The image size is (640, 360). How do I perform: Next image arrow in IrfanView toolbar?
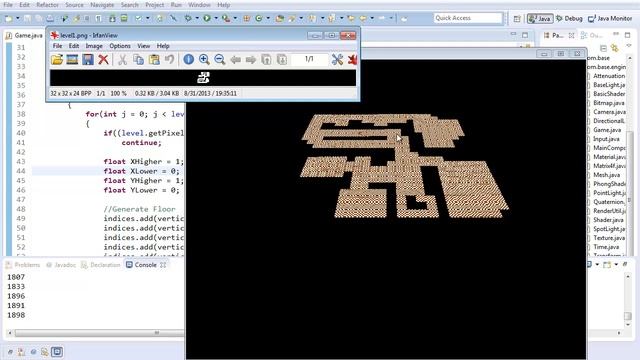pyautogui.click(x=251, y=60)
